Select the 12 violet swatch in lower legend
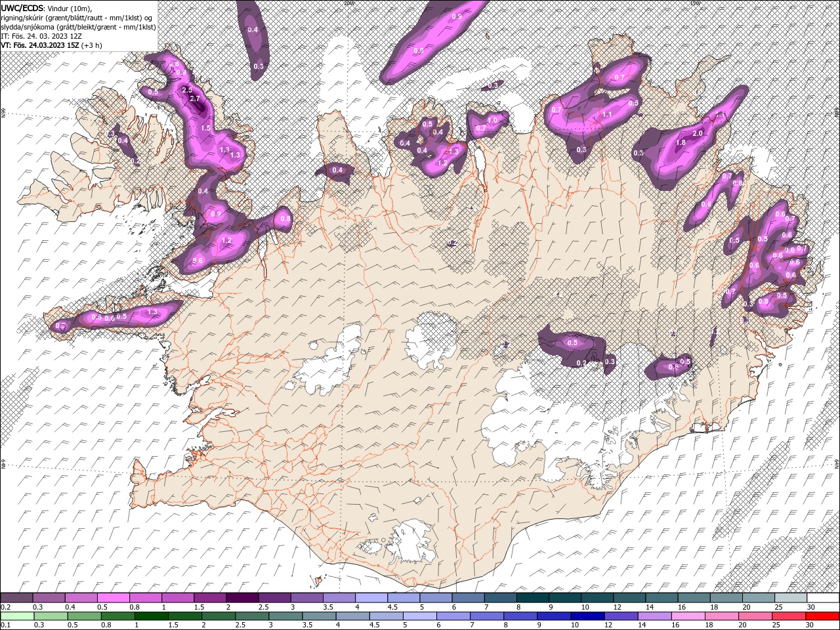This screenshot has height=630, width=840. [x=619, y=616]
